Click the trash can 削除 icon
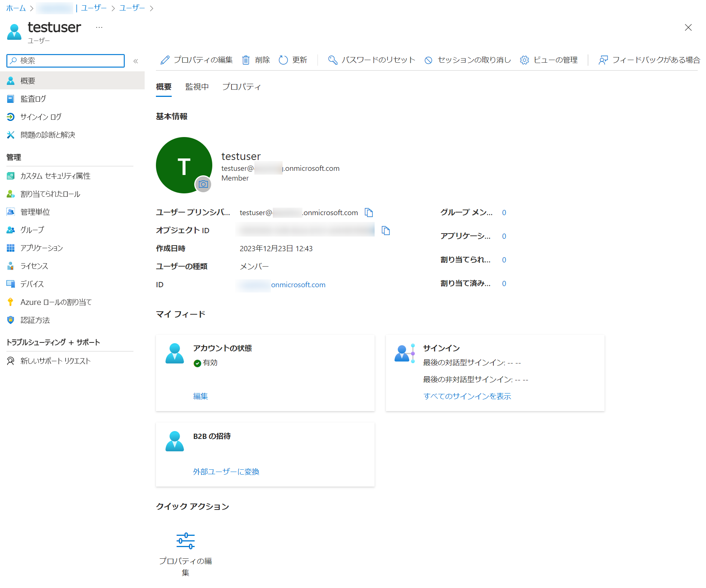The width and height of the screenshot is (706, 588). click(x=246, y=60)
